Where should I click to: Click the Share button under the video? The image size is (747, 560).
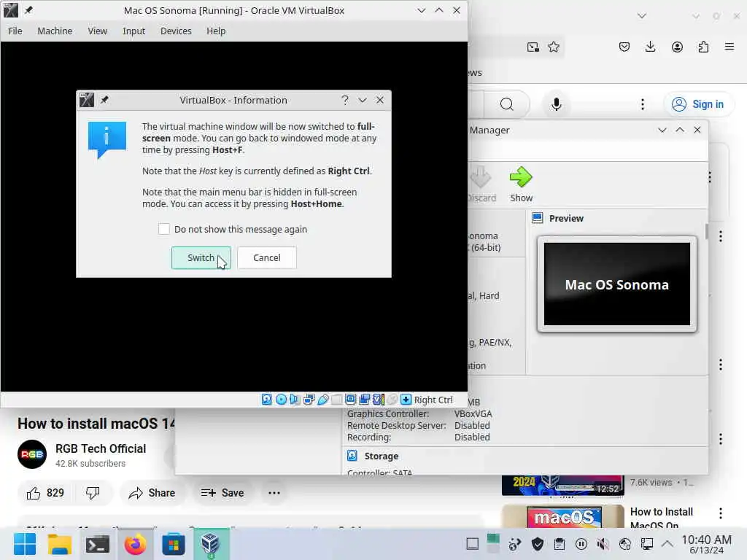[152, 493]
